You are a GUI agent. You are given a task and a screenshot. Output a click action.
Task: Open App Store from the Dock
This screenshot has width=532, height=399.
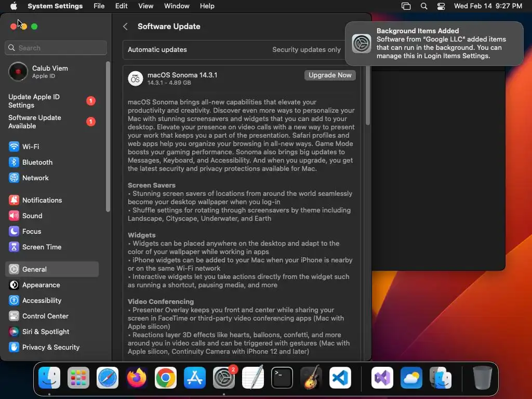pos(195,378)
